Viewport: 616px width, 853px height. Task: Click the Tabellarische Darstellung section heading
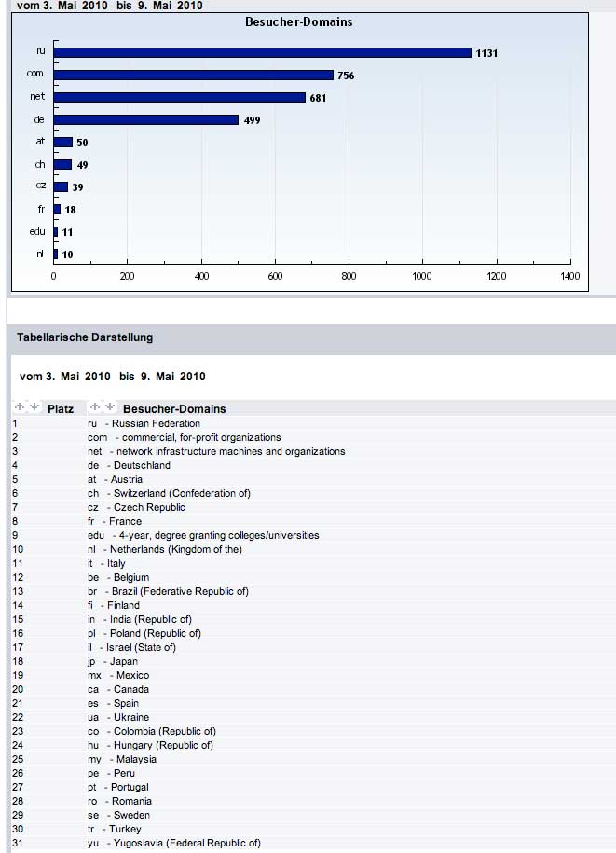point(85,337)
